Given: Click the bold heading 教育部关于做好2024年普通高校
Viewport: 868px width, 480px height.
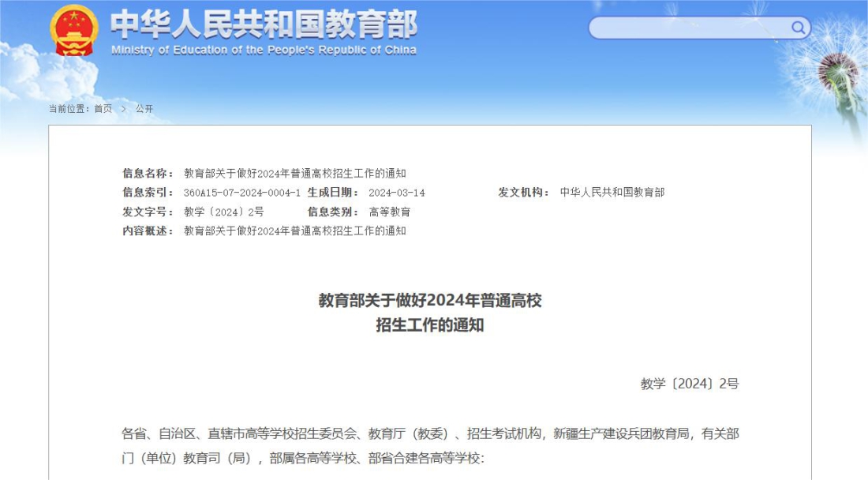Looking at the screenshot, I should click(x=430, y=301).
